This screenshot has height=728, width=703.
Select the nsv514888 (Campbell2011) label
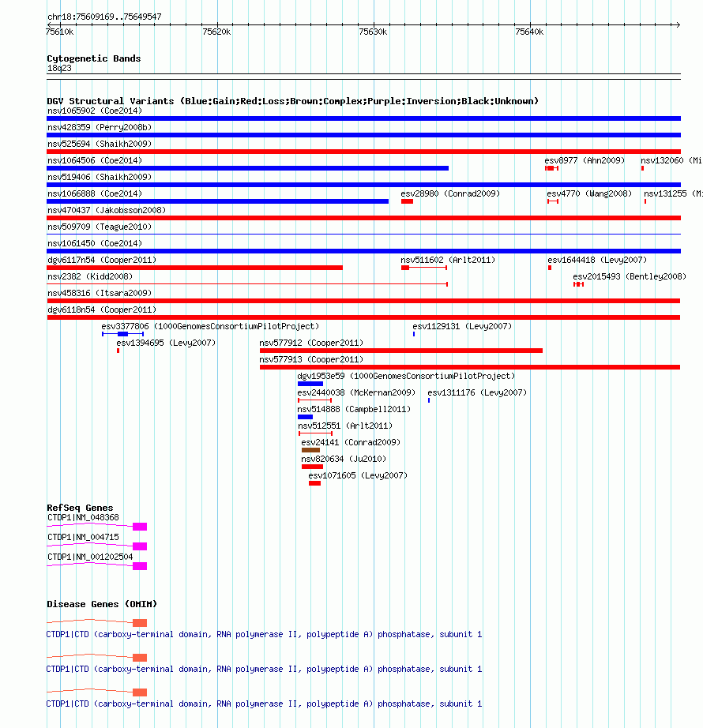tap(354, 410)
